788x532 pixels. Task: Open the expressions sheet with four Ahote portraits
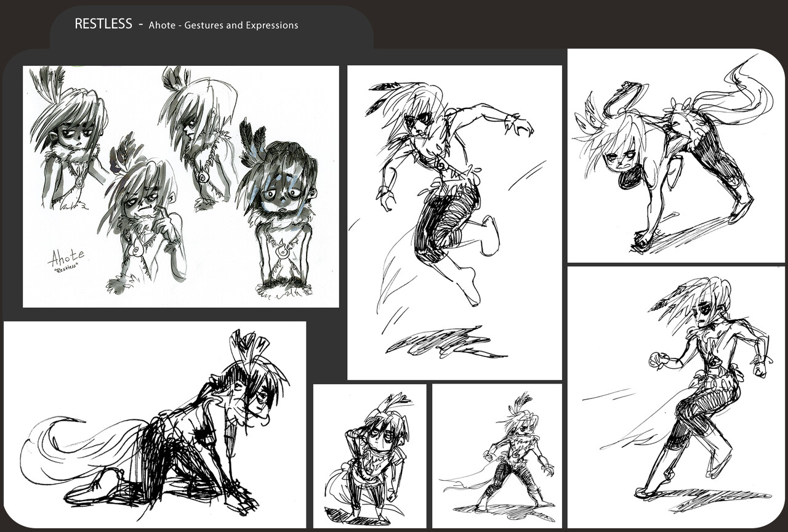click(x=181, y=187)
